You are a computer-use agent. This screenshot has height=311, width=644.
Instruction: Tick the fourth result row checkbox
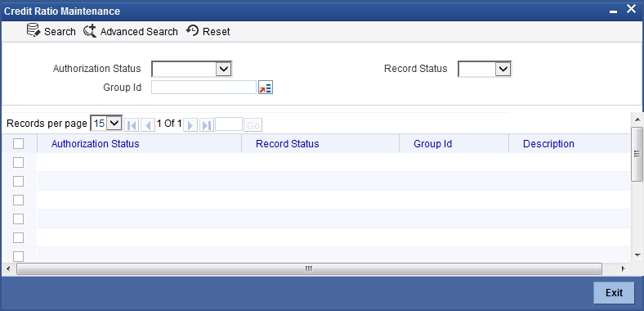point(19,219)
